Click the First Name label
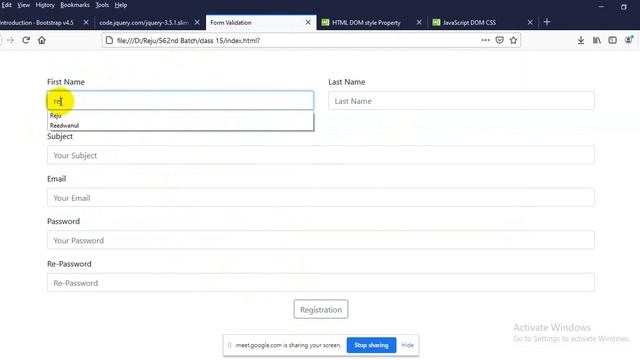Screen dimensions: 640x360 pyautogui.click(x=66, y=82)
